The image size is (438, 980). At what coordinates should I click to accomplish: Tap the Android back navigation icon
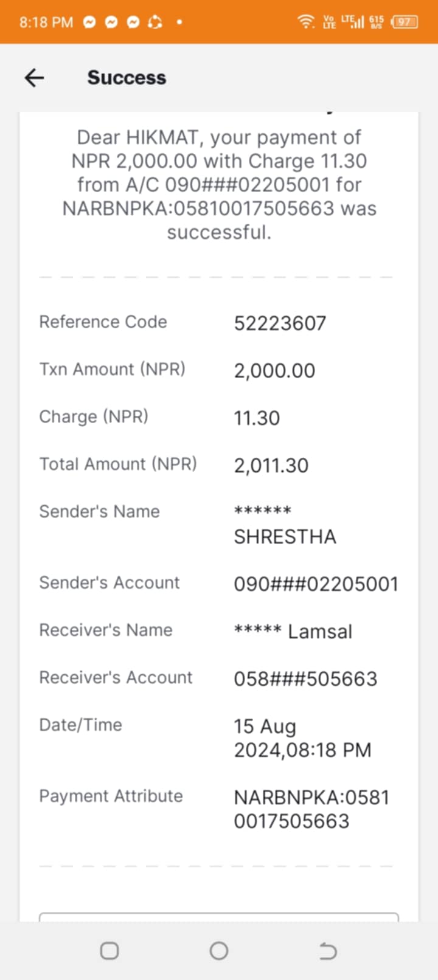(x=328, y=950)
